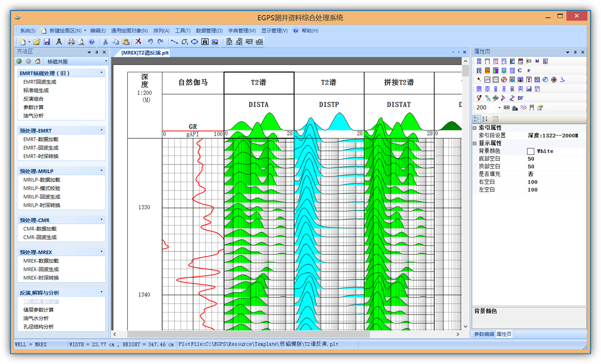Go back with the green arrow in the method panel

tap(19, 62)
